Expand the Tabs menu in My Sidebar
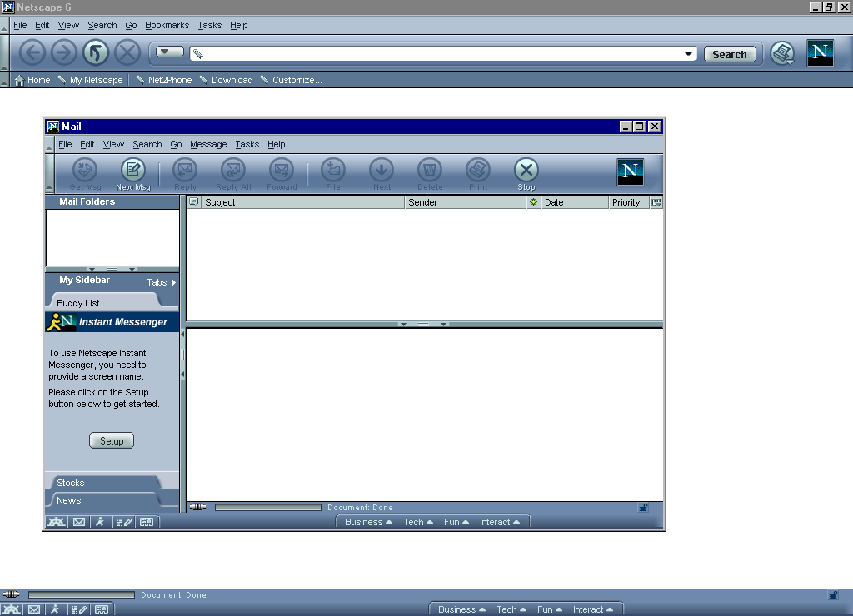Viewport: 853px width, 616px height. (161, 282)
